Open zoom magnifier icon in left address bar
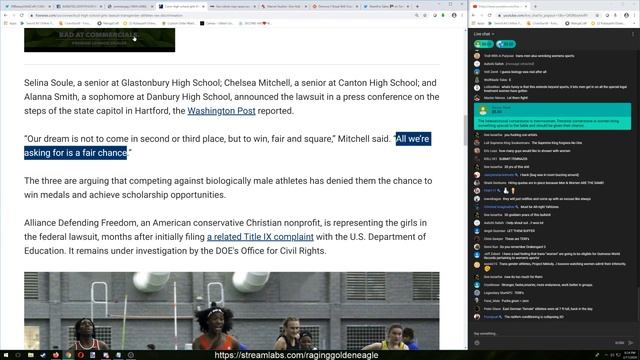This screenshot has height=360, width=640. (416, 15)
